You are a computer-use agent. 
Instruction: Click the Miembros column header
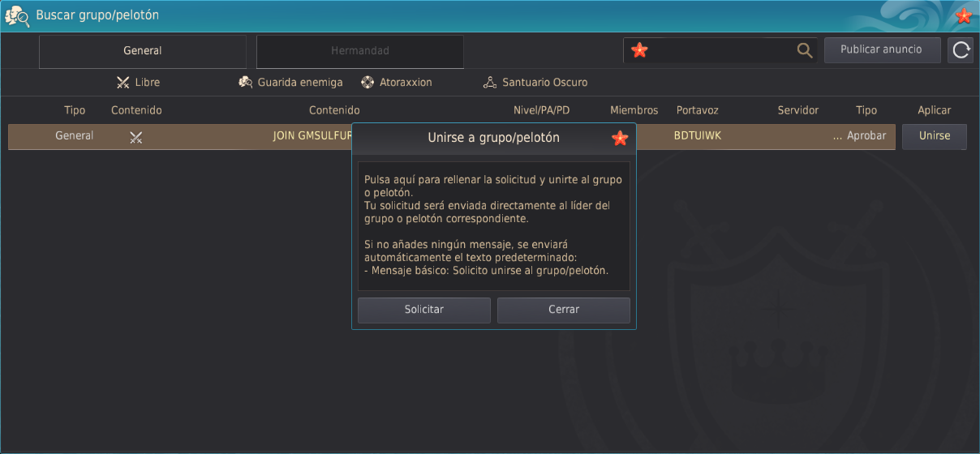pyautogui.click(x=631, y=110)
